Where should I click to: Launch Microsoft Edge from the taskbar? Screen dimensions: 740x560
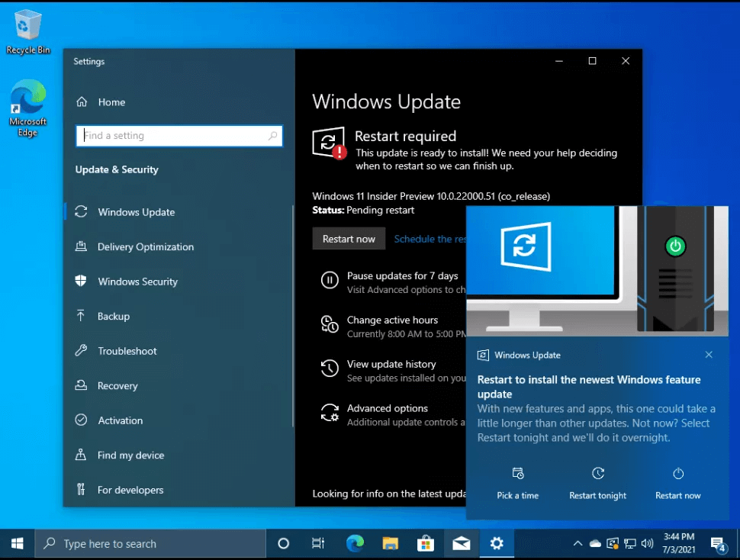(355, 543)
